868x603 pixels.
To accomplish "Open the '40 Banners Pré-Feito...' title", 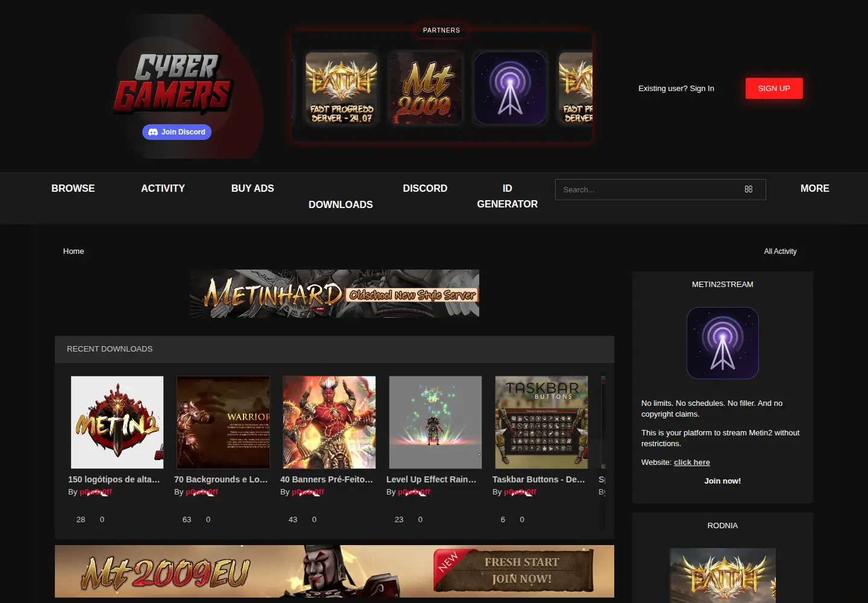I will [327, 479].
